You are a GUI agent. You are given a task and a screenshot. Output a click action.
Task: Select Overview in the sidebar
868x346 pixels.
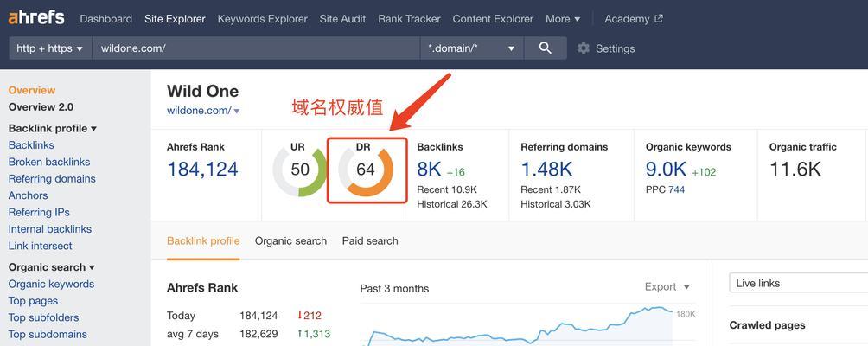[31, 90]
